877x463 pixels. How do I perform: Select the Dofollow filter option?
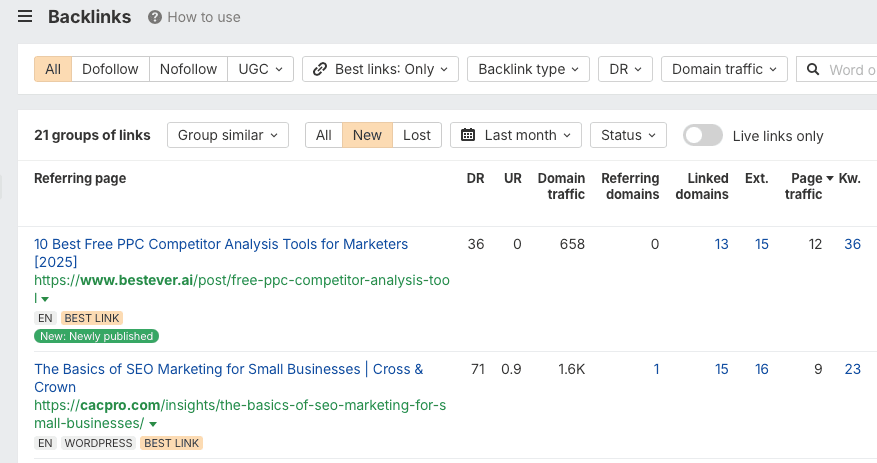[110, 69]
